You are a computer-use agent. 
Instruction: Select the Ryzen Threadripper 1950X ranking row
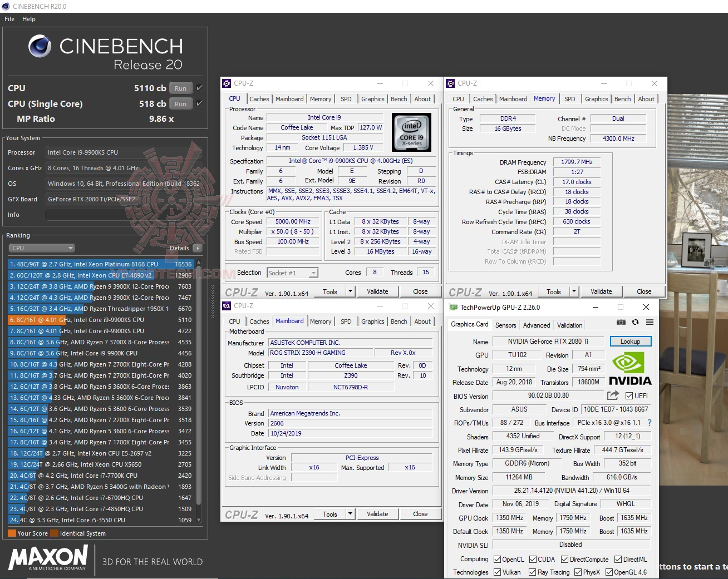(x=101, y=309)
